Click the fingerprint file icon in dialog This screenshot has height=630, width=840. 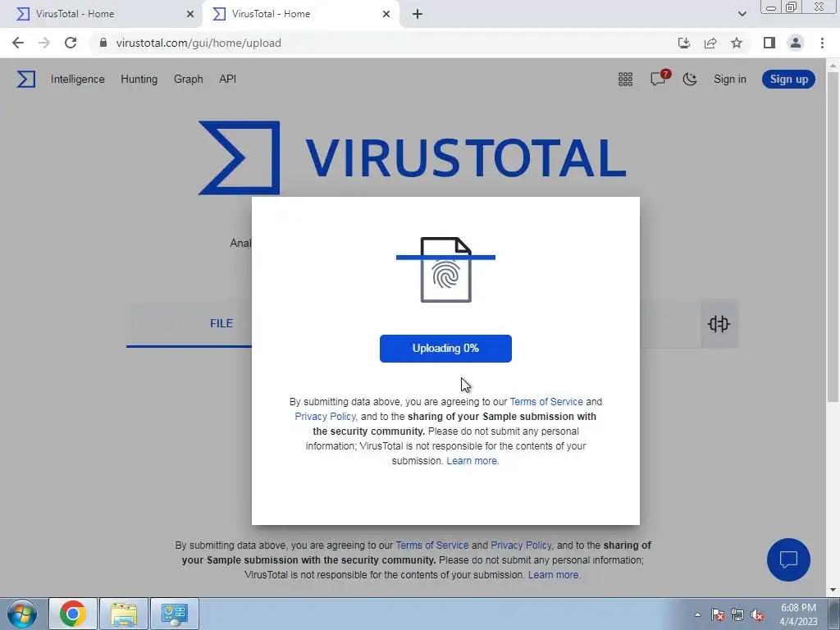[445, 270]
